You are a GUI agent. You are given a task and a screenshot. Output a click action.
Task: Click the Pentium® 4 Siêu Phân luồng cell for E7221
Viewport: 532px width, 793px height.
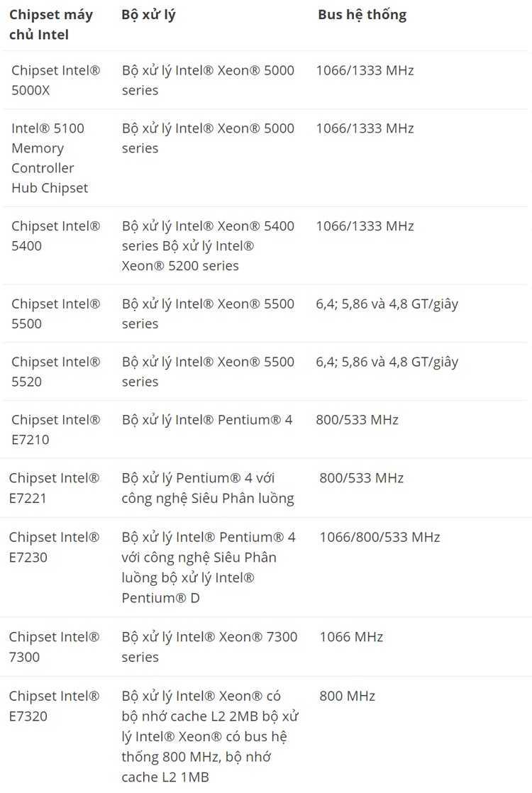pyautogui.click(x=208, y=488)
